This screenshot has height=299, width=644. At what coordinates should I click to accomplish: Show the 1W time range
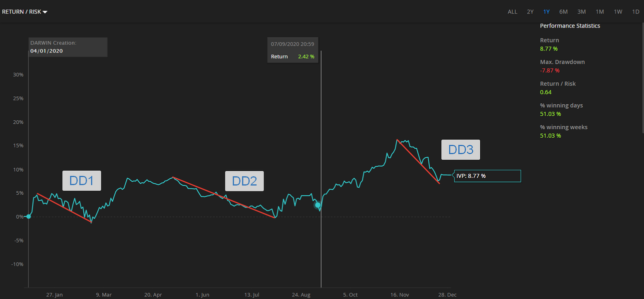click(x=618, y=11)
